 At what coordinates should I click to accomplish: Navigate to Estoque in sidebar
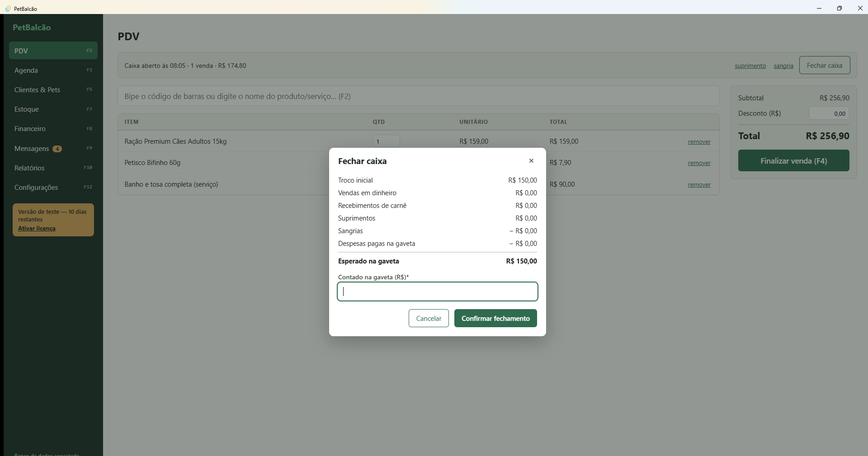pos(53,109)
